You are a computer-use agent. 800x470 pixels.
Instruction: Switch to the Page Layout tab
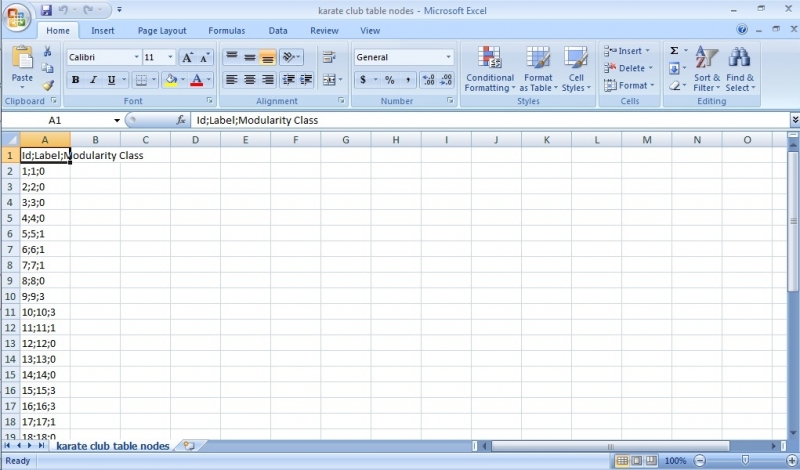click(x=161, y=31)
